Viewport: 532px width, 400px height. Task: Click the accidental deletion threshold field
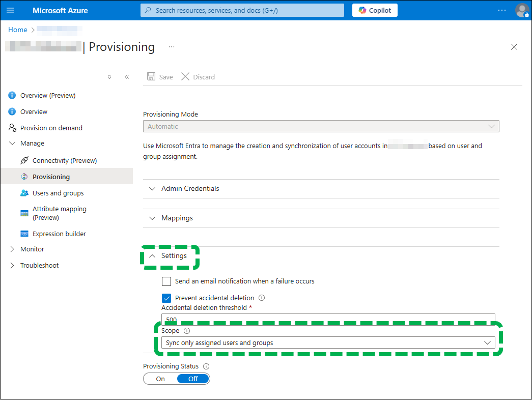click(328, 319)
